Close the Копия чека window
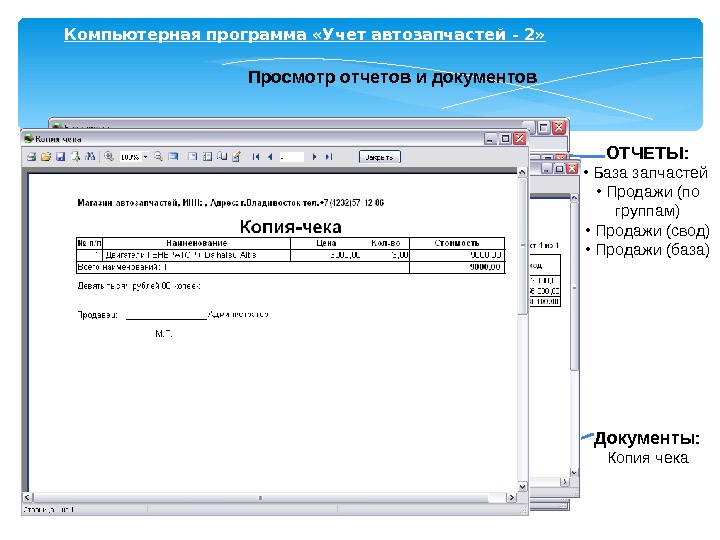 520,139
